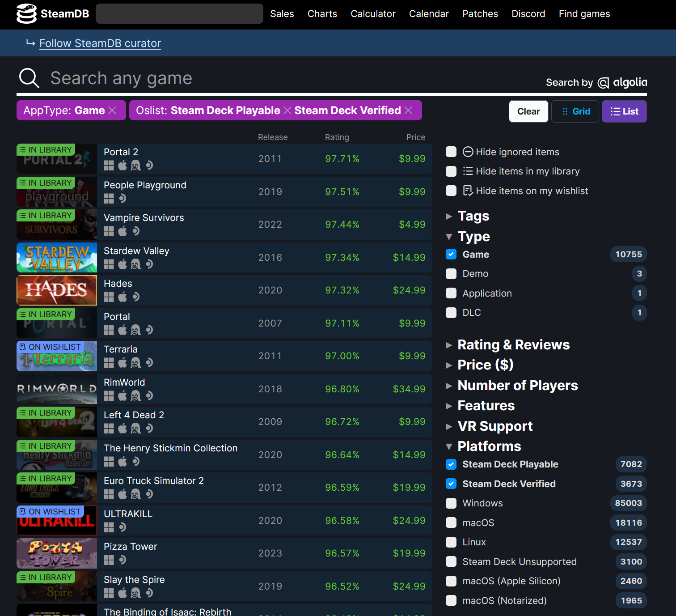The height and width of the screenshot is (616, 676).
Task: Click the Windows icon in Pizza Tower row
Action: tap(109, 560)
